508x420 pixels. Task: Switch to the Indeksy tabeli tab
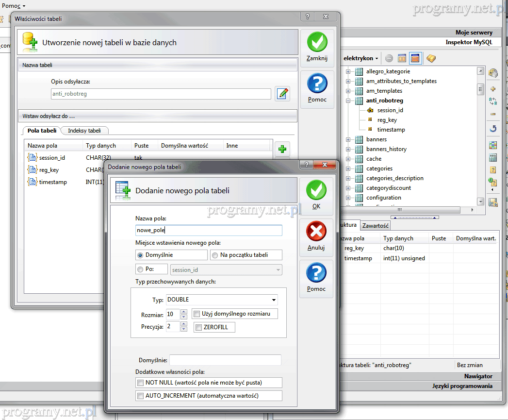[84, 130]
